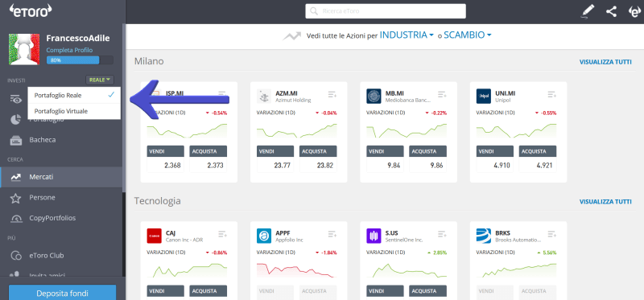Click Completa Profilo link
Viewport: 644px width, 300px height.
[69, 50]
